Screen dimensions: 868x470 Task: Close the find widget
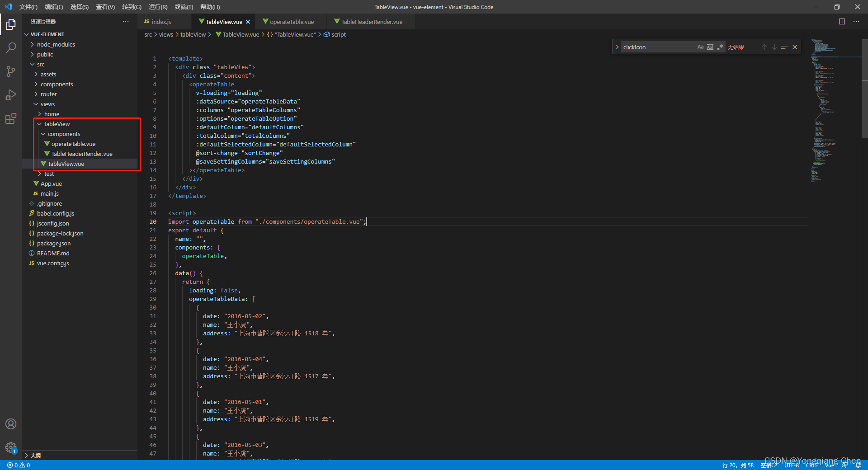(795, 47)
